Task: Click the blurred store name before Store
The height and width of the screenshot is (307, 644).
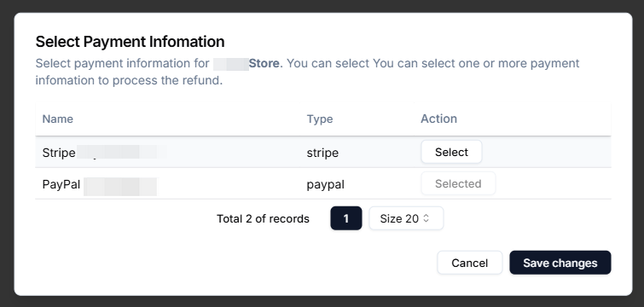Action: coord(231,64)
